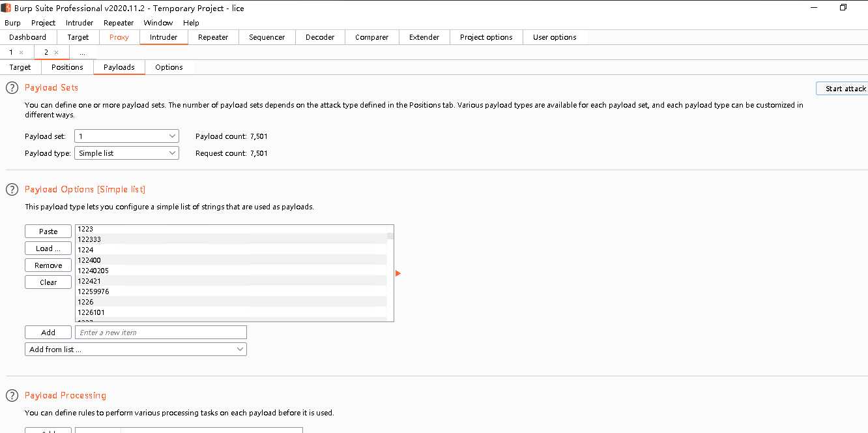Image resolution: width=868 pixels, height=433 pixels.
Task: Select payload 122400 in the list
Action: click(231, 260)
